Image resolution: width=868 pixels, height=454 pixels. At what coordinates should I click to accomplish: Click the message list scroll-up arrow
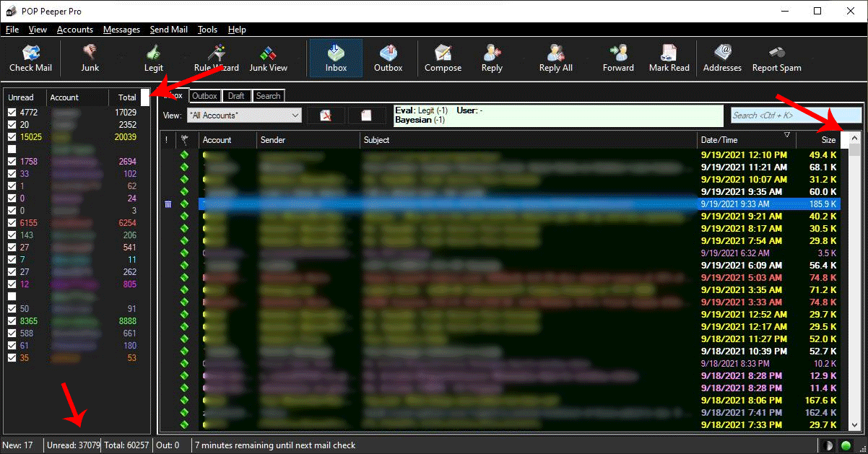coord(854,138)
